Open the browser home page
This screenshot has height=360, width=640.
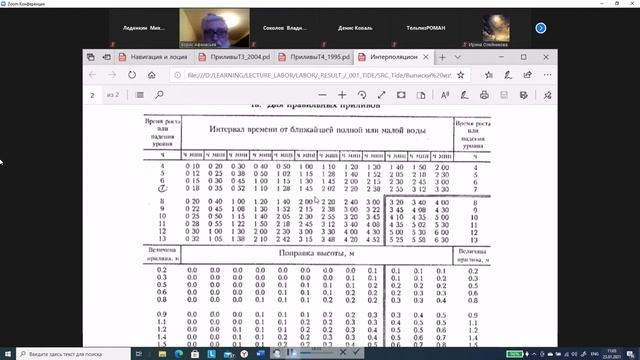click(x=151, y=75)
